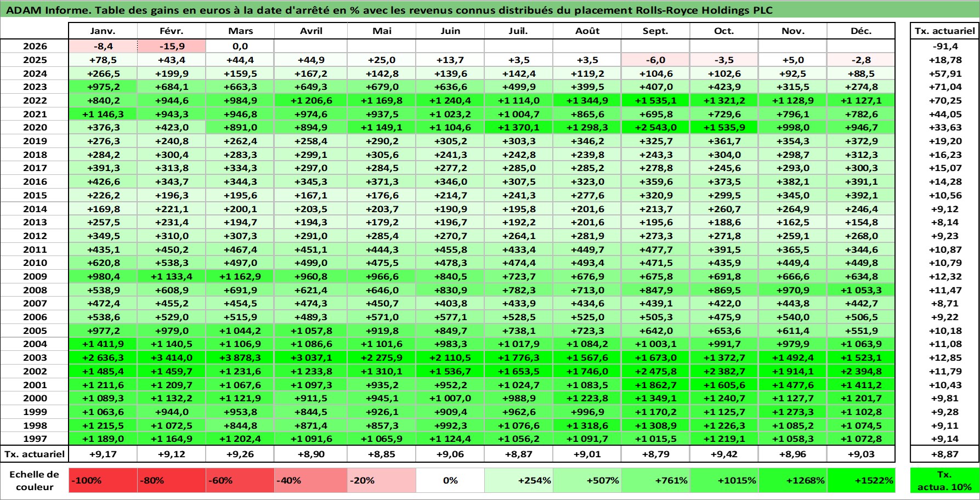Select the +154,8 cell in 2013

click(861, 222)
